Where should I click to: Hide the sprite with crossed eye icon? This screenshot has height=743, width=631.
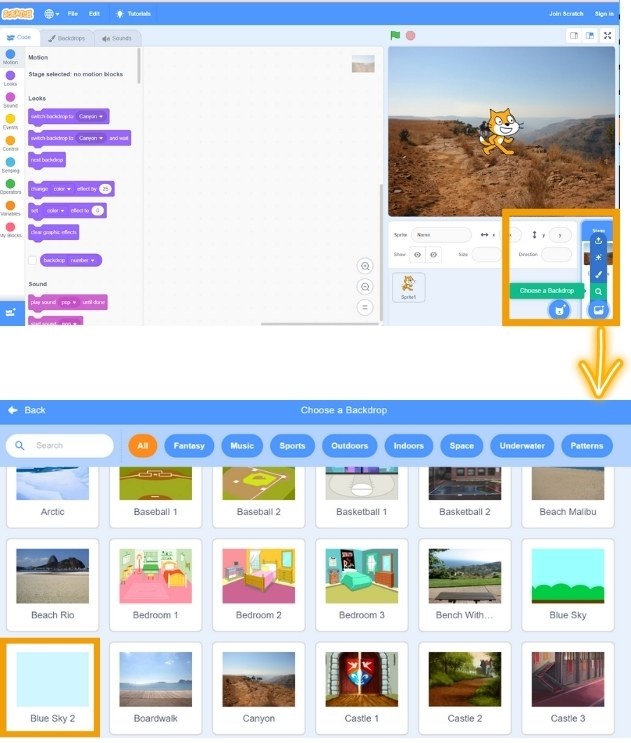[x=433, y=254]
